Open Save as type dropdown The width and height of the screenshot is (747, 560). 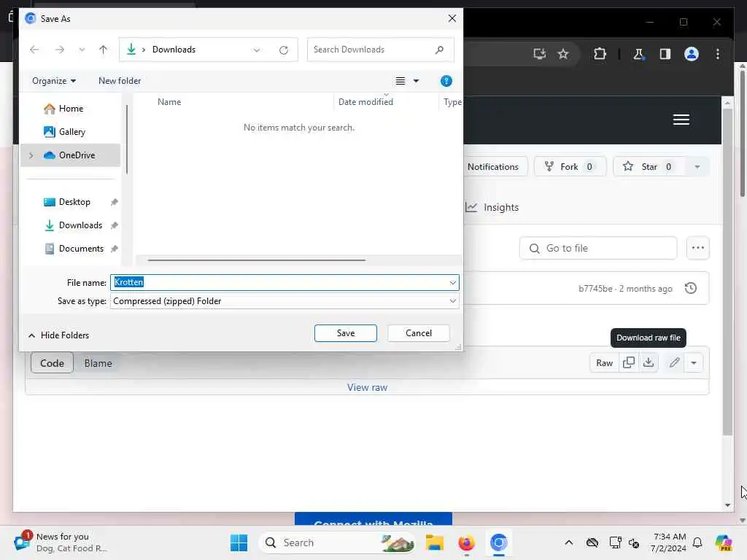[x=285, y=301]
